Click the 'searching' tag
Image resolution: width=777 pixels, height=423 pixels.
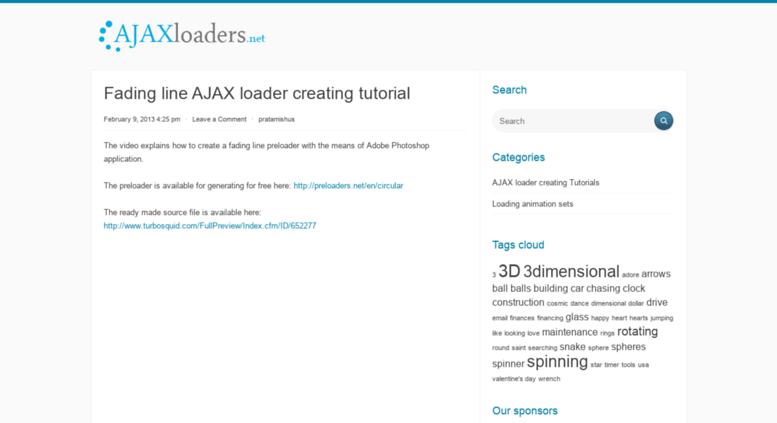point(543,348)
